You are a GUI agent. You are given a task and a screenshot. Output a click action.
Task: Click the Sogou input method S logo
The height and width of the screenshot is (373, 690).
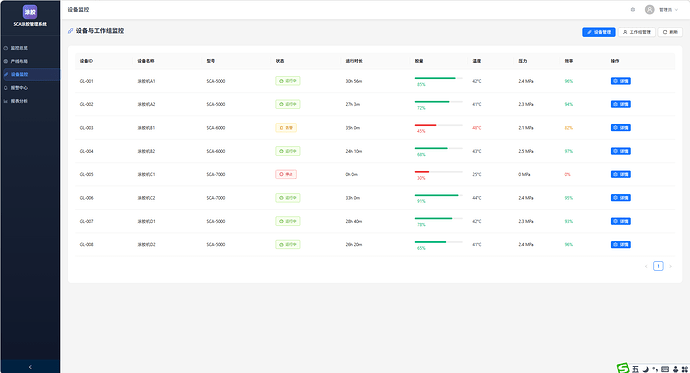[x=623, y=368]
